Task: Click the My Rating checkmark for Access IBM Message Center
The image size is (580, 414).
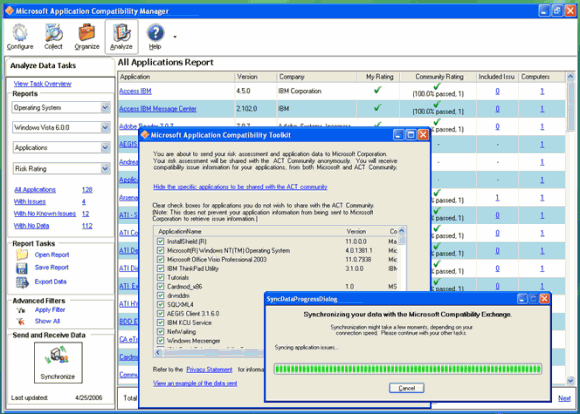Action: pyautogui.click(x=377, y=108)
